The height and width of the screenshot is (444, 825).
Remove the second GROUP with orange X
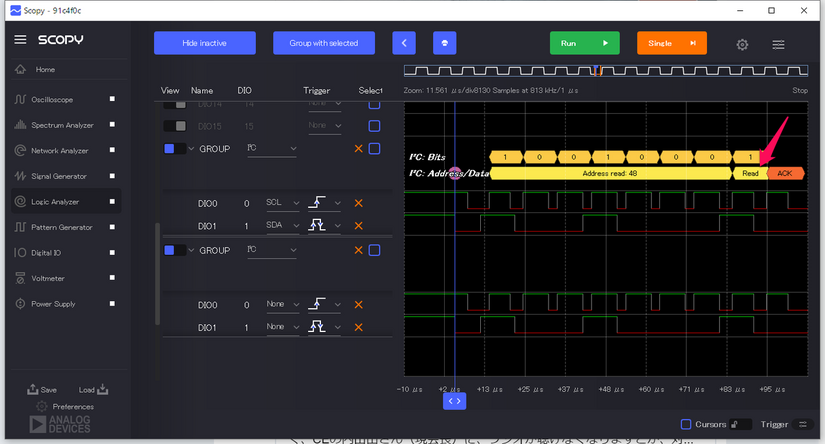coord(359,250)
